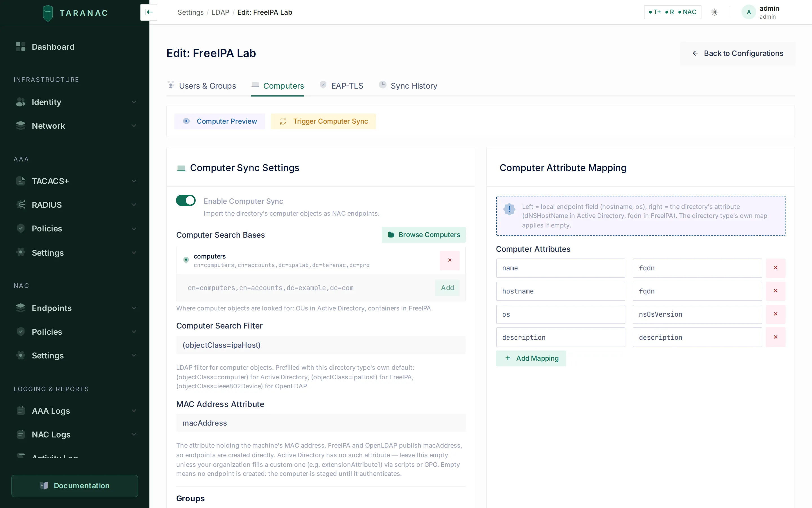The height and width of the screenshot is (508, 812).
Task: Click the 'cn=computers,cn=accounts,dc=ipalab,dc=taranac,dc=pro' text
Action: tap(281, 265)
